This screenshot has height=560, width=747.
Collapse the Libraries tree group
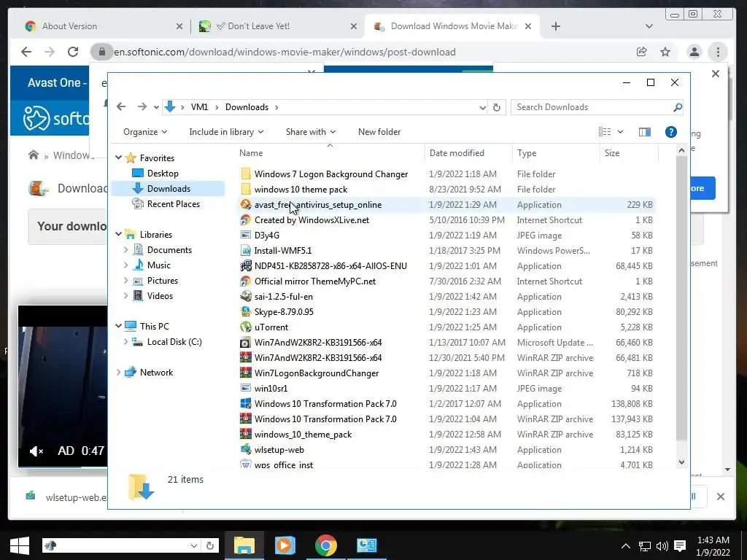pyautogui.click(x=119, y=234)
